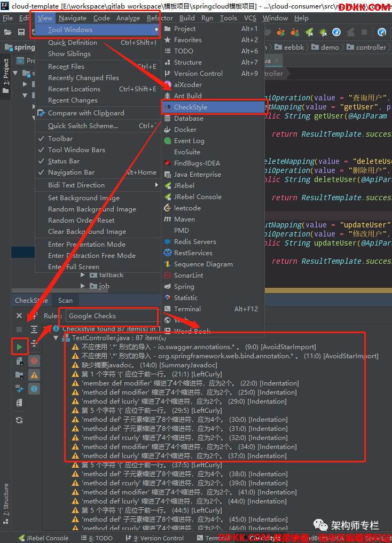The height and width of the screenshot is (543, 392).
Task: Open Maven tool window from submenu
Action: click(213, 219)
